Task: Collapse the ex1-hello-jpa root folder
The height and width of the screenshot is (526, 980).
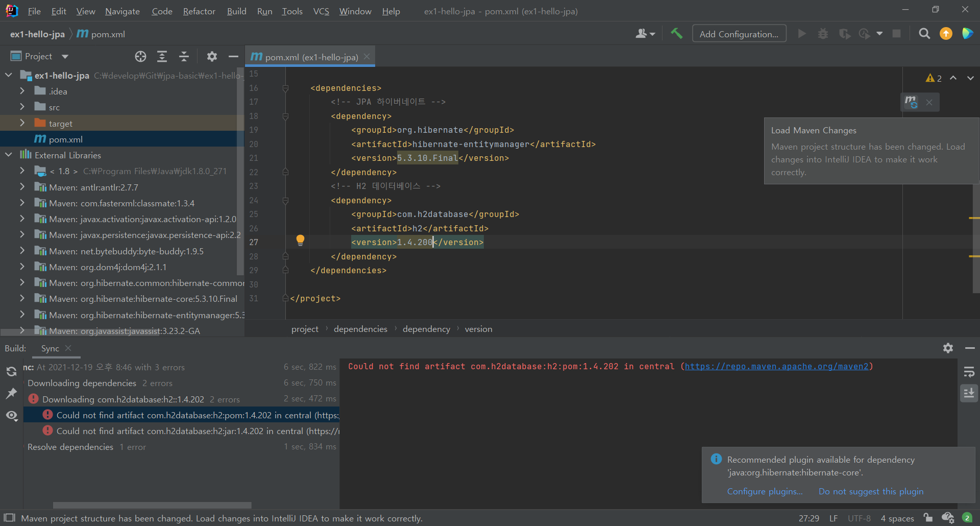Action: coord(9,75)
